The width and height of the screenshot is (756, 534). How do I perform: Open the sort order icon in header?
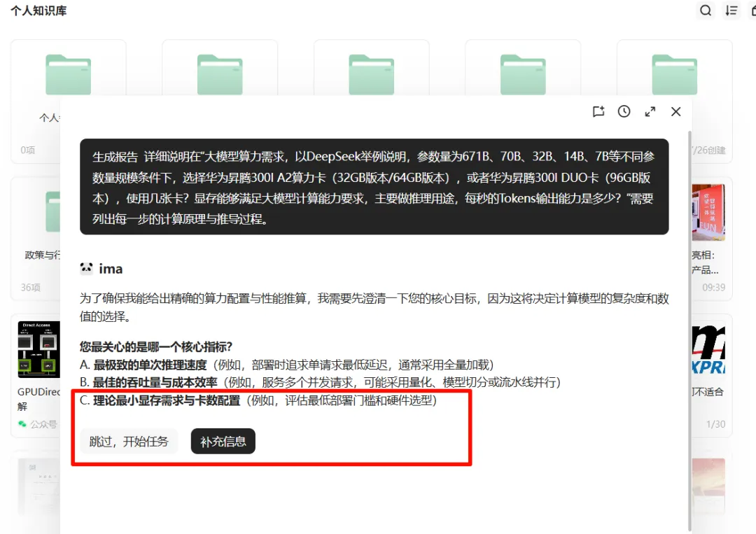pos(731,10)
